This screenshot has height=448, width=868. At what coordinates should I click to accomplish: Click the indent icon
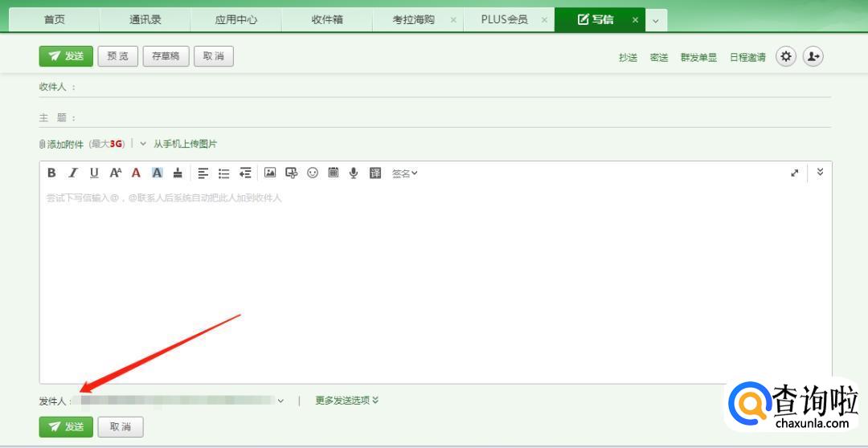click(245, 173)
